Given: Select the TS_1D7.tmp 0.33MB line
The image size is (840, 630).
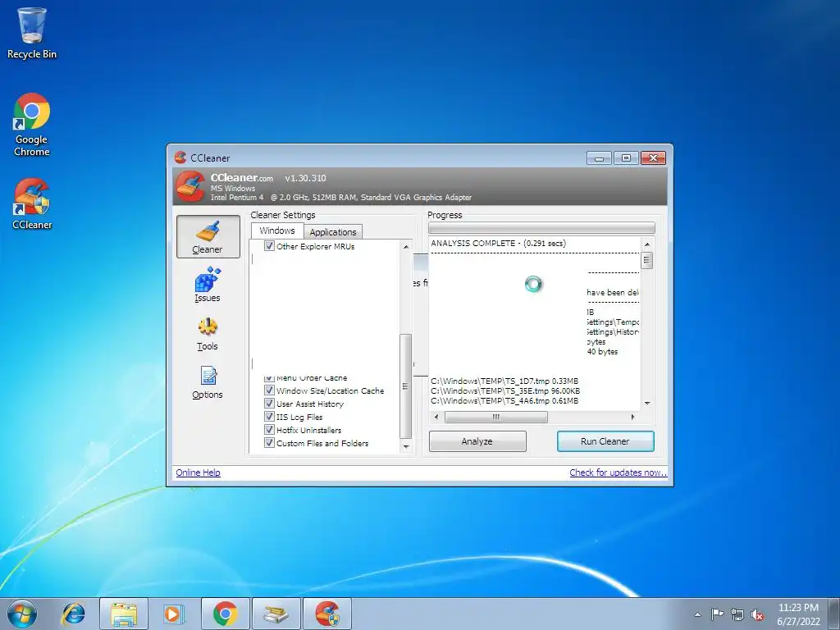Looking at the screenshot, I should point(504,381).
